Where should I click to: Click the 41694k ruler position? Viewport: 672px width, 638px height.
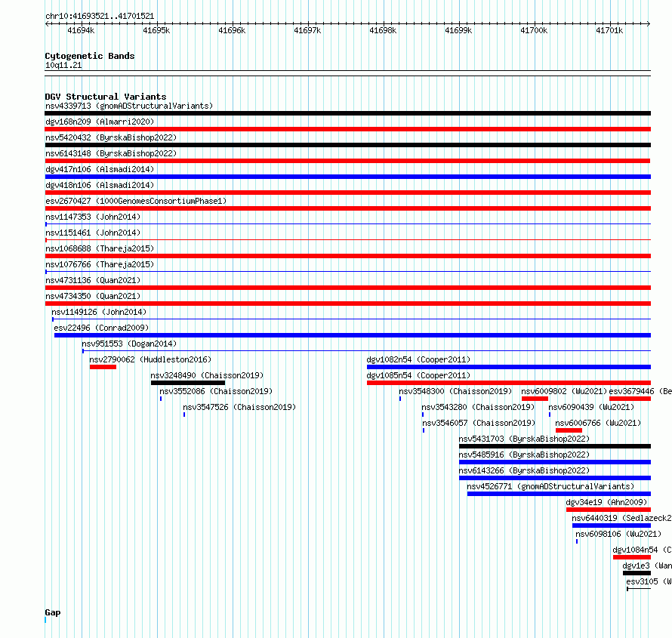[81, 30]
